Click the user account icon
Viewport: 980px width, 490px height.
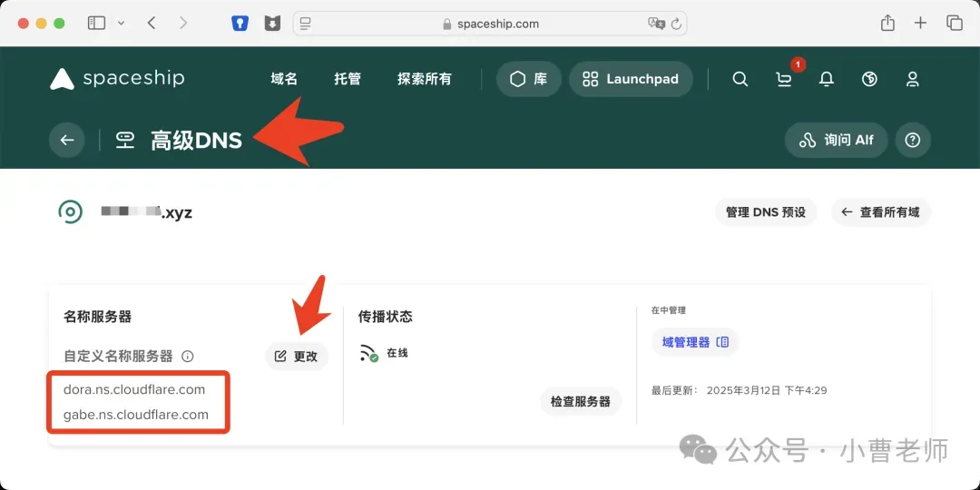coord(913,79)
